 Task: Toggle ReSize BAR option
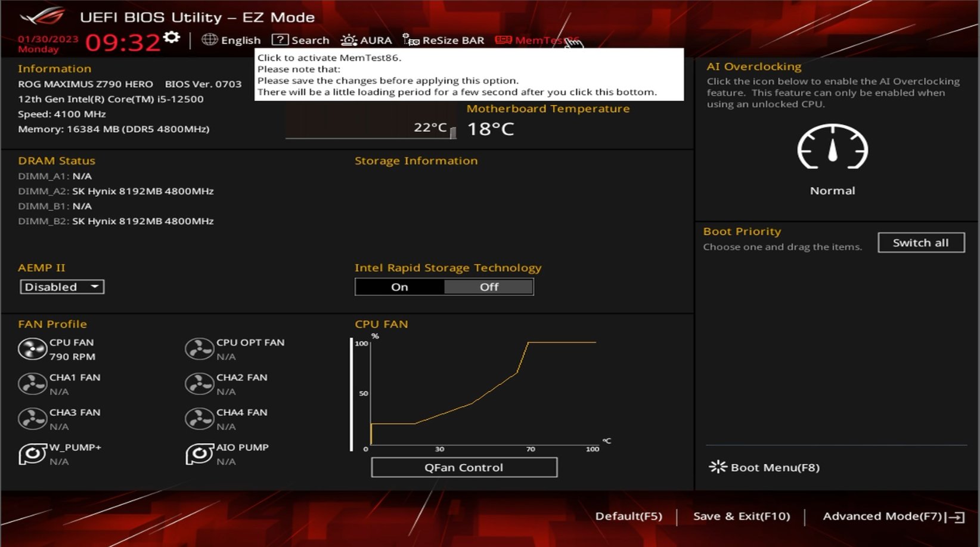[x=411, y=40]
